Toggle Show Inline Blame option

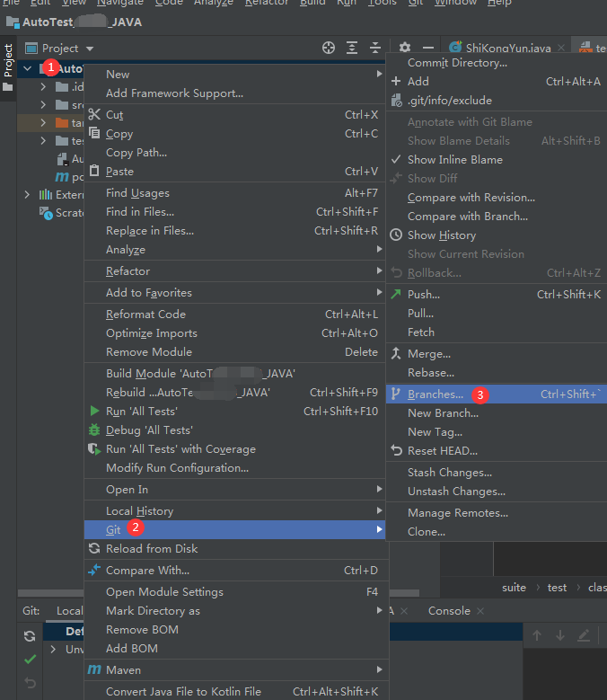[x=454, y=160]
